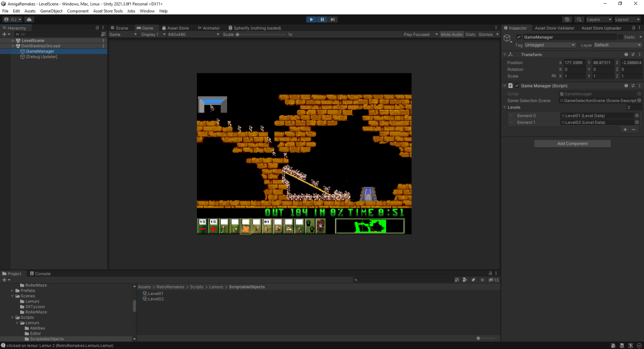
Task: Open the cloud services icon in the toolbar
Action: pyautogui.click(x=29, y=19)
